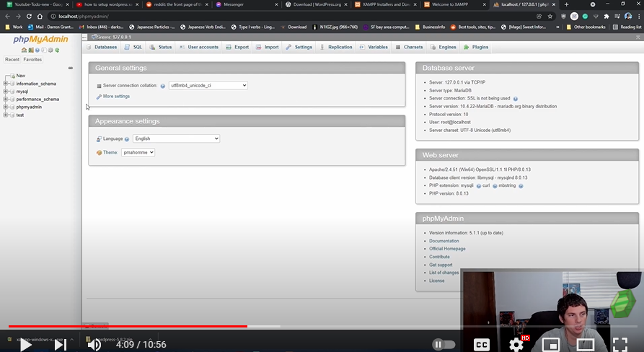The image size is (644, 352).
Task: Mute the video volume
Action: pyautogui.click(x=94, y=344)
